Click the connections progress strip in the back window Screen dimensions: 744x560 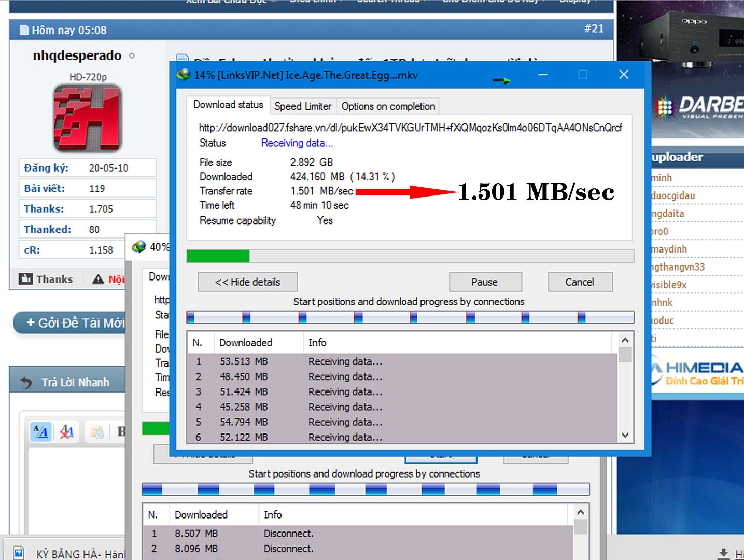[x=366, y=489]
